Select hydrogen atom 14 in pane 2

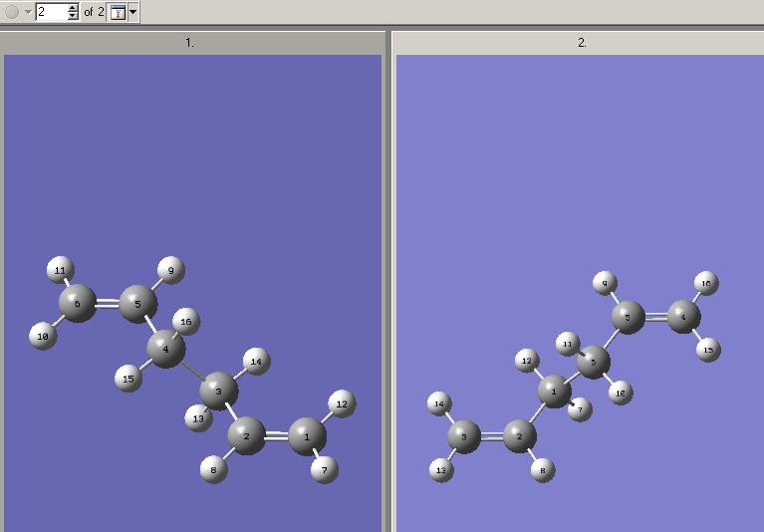pyautogui.click(x=439, y=403)
